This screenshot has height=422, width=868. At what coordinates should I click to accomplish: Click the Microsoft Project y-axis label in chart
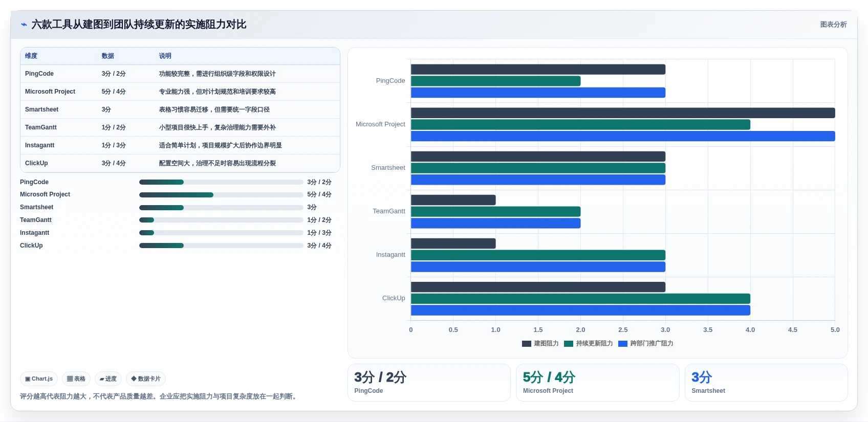tap(380, 124)
